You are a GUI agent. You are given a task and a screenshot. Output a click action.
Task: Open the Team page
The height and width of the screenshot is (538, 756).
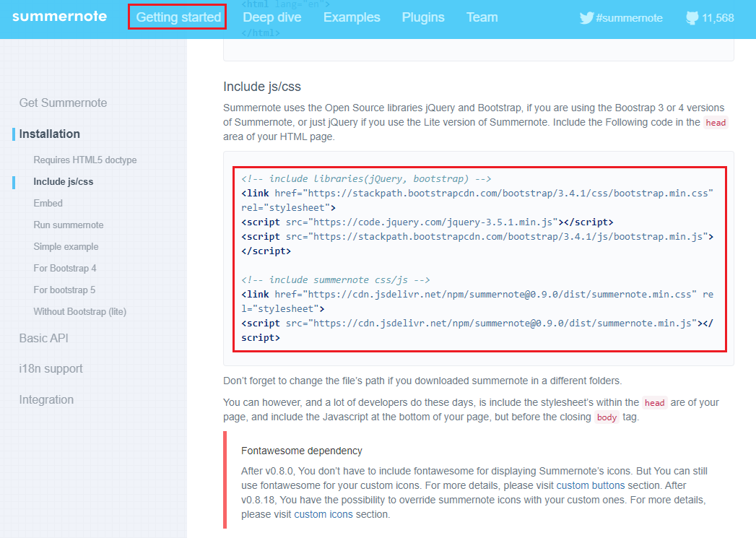pos(482,17)
